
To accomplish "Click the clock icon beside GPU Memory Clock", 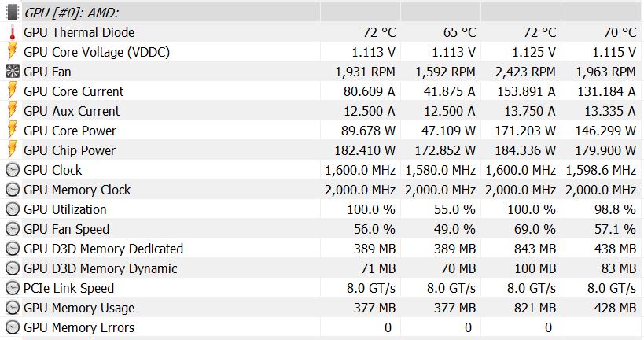I will tap(13, 190).
